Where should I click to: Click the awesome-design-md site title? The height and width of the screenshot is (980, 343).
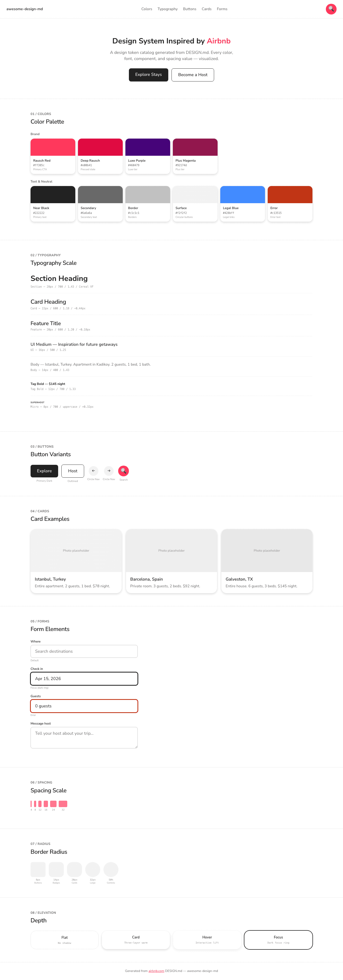25,9
